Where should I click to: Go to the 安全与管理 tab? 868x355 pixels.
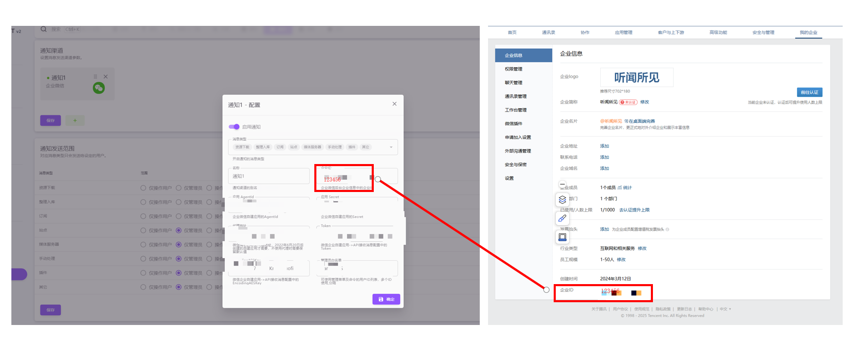764,33
